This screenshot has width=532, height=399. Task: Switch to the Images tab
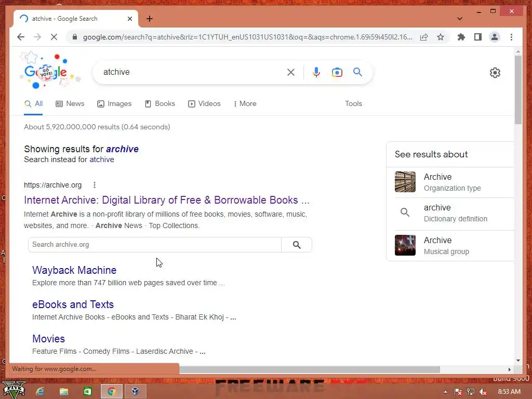tap(114, 104)
